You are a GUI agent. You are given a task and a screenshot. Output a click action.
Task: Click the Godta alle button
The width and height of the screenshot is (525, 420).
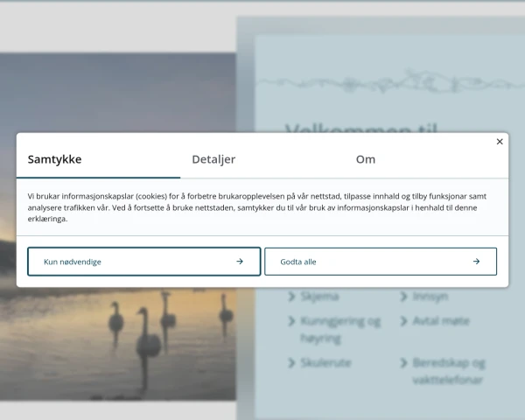[x=381, y=262]
